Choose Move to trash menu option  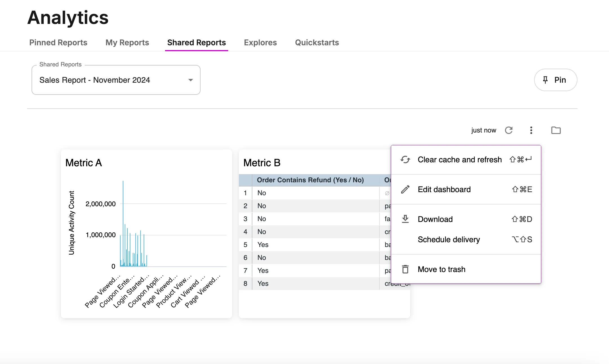466,269
